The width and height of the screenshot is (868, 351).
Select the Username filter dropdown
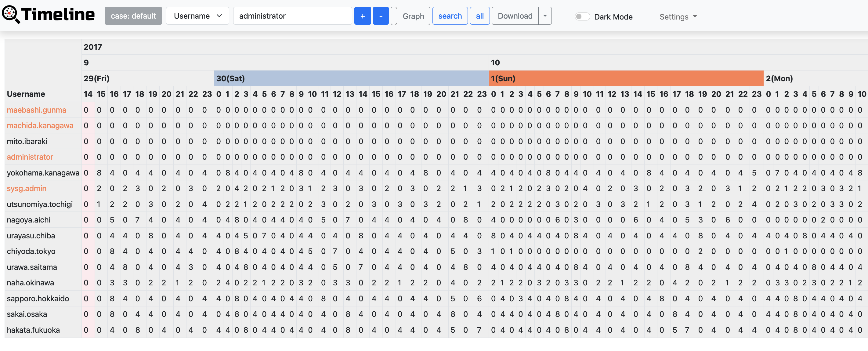197,16
